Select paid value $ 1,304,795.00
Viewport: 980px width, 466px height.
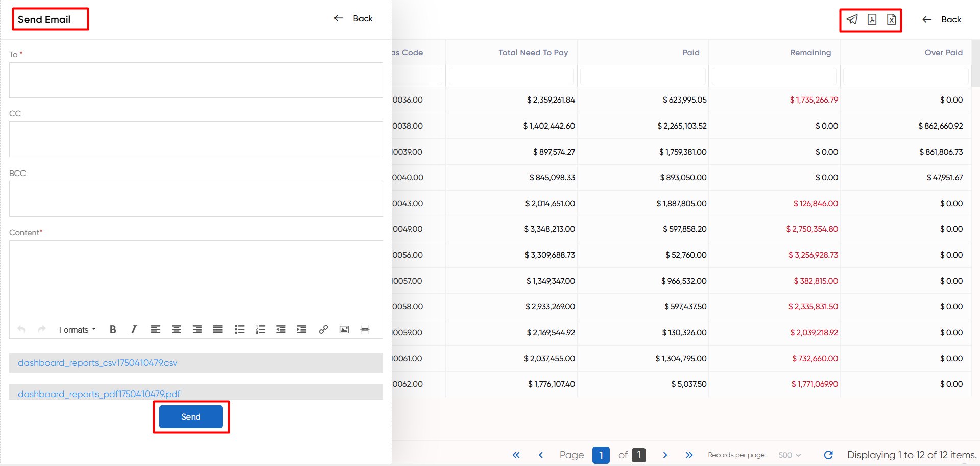pyautogui.click(x=681, y=358)
